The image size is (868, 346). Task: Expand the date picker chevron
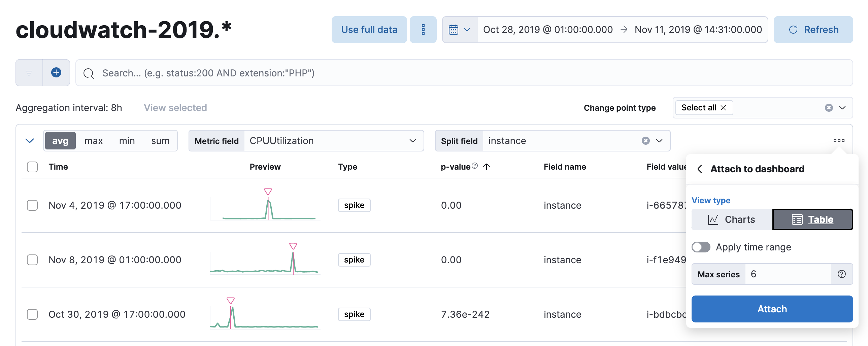467,30
